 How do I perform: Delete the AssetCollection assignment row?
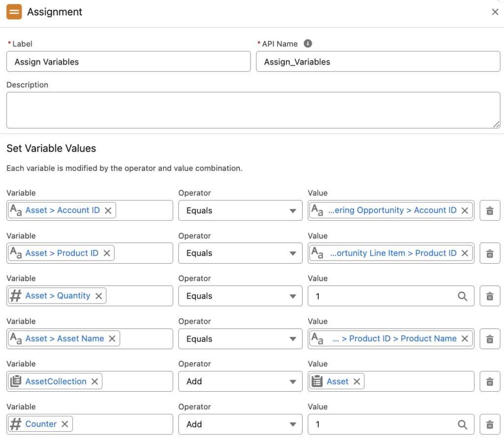click(x=490, y=381)
